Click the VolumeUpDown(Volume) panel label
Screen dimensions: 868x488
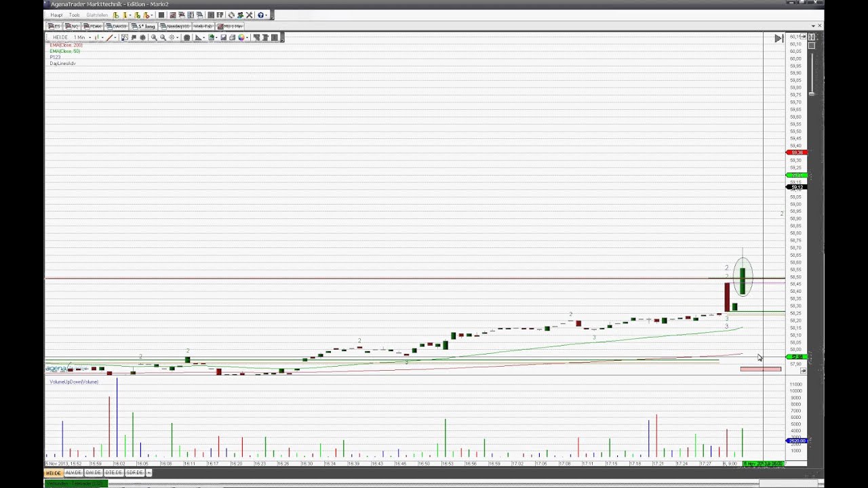click(74, 382)
